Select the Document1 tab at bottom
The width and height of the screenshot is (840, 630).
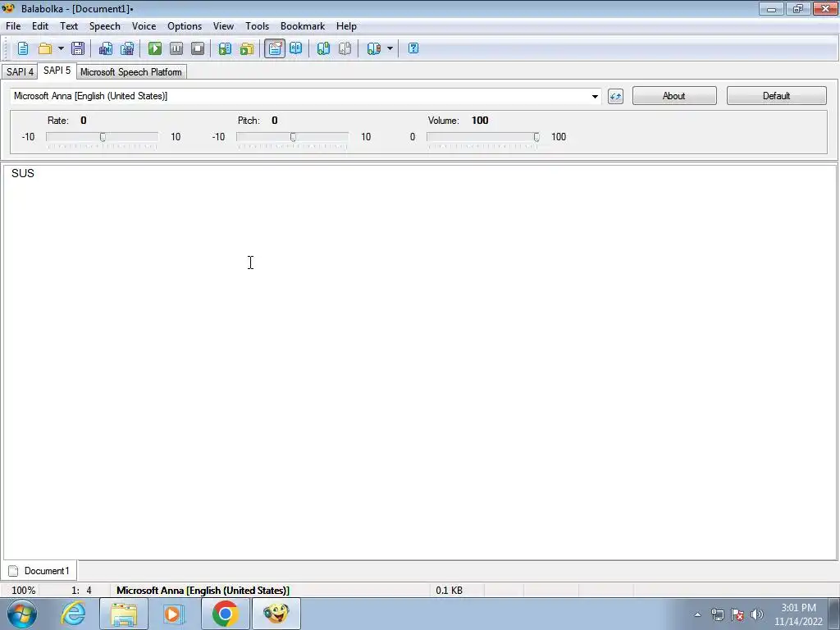(x=39, y=571)
